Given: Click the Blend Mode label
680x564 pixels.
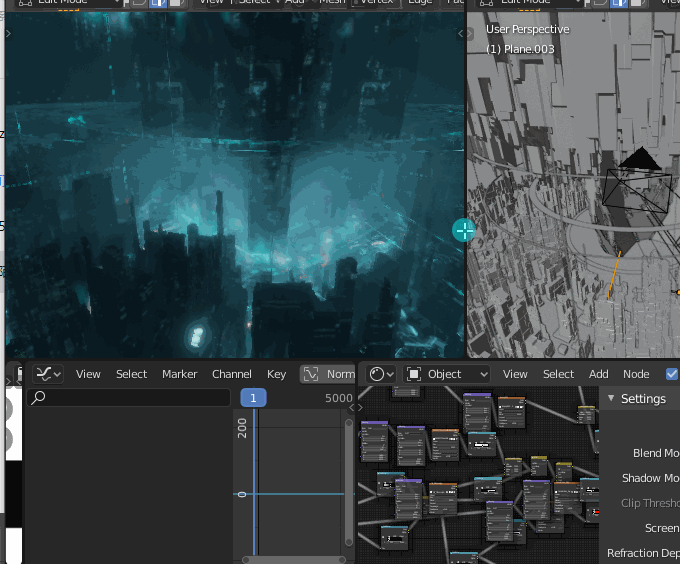Looking at the screenshot, I should pyautogui.click(x=656, y=453).
